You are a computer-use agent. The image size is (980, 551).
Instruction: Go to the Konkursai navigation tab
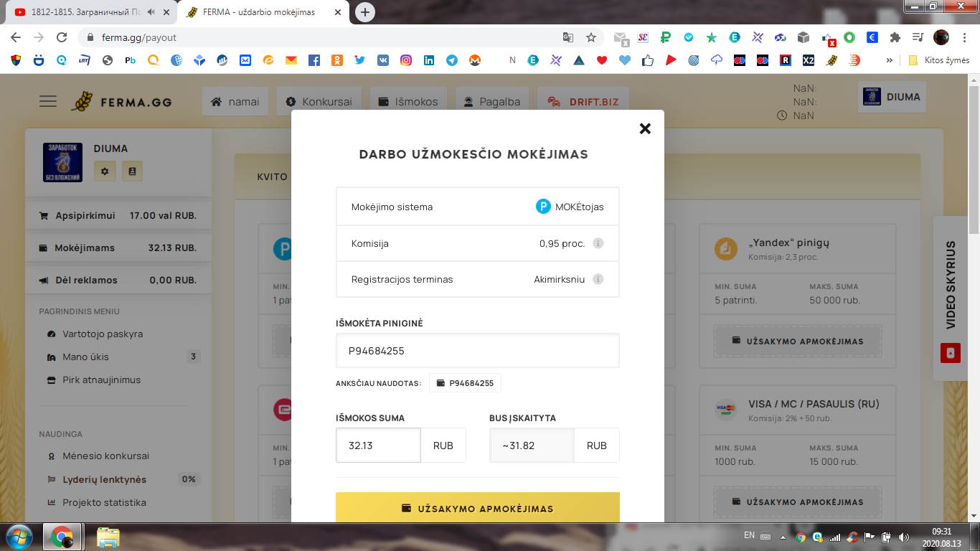[319, 102]
